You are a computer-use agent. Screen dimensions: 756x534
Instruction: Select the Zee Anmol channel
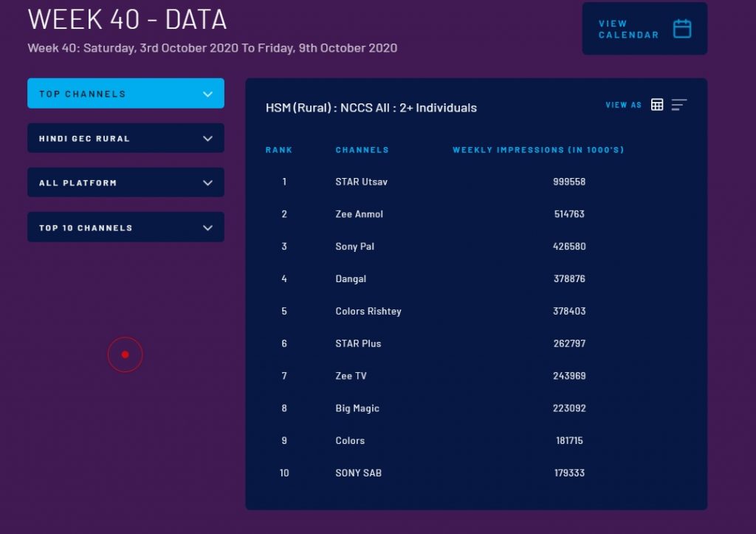pyautogui.click(x=359, y=214)
